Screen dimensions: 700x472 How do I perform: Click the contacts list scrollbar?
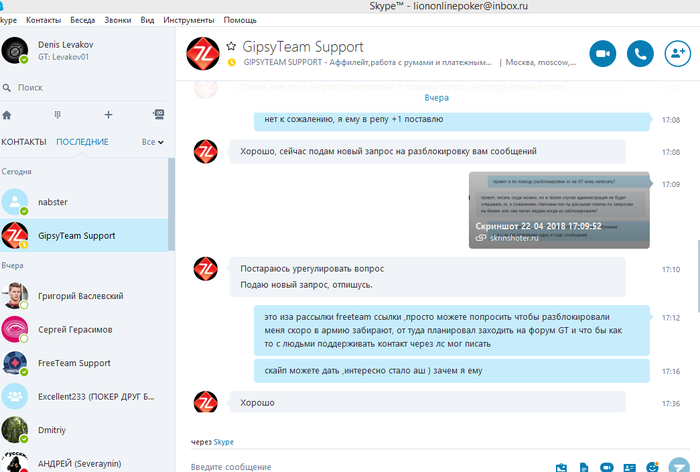coord(171,205)
